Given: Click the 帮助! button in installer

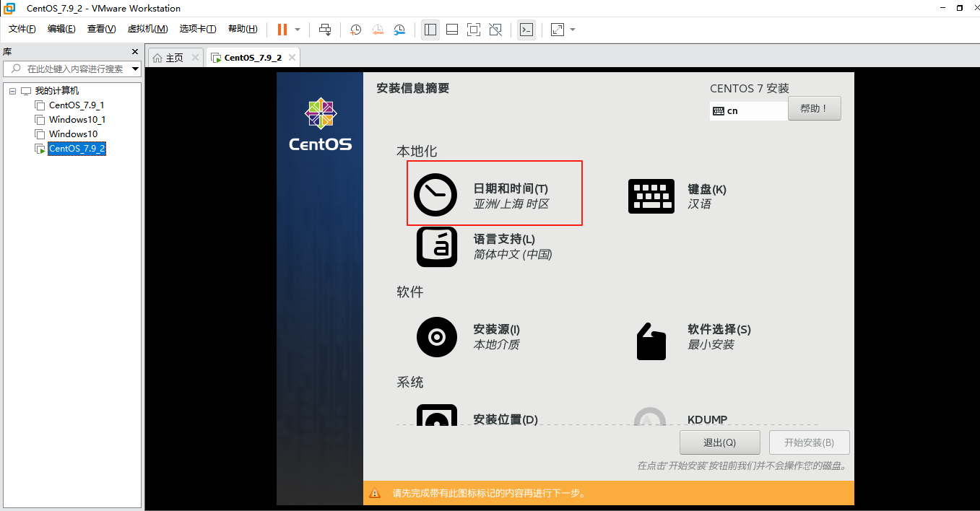Looking at the screenshot, I should click(814, 109).
